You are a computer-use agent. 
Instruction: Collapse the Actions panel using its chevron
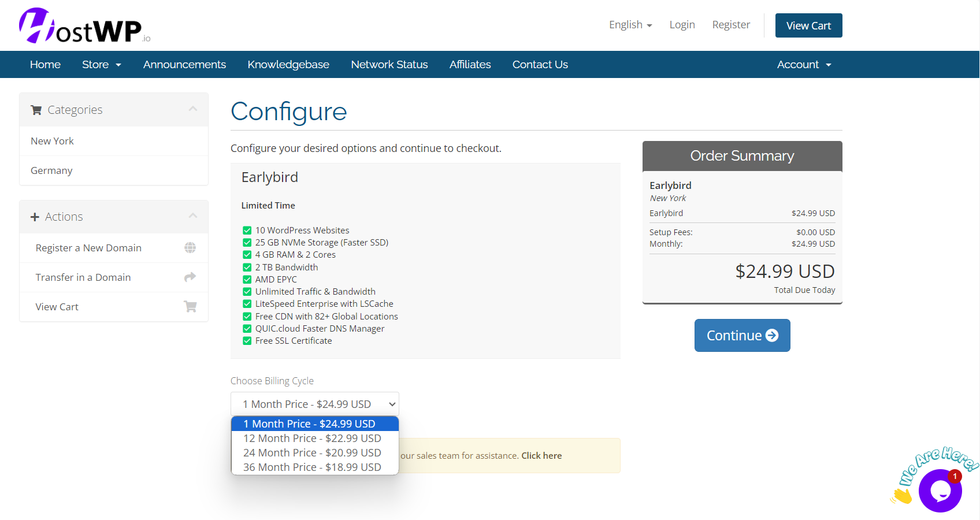point(193,215)
